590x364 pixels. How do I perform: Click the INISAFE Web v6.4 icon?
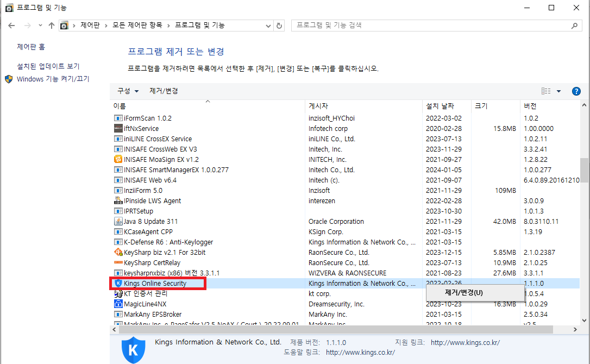118,180
